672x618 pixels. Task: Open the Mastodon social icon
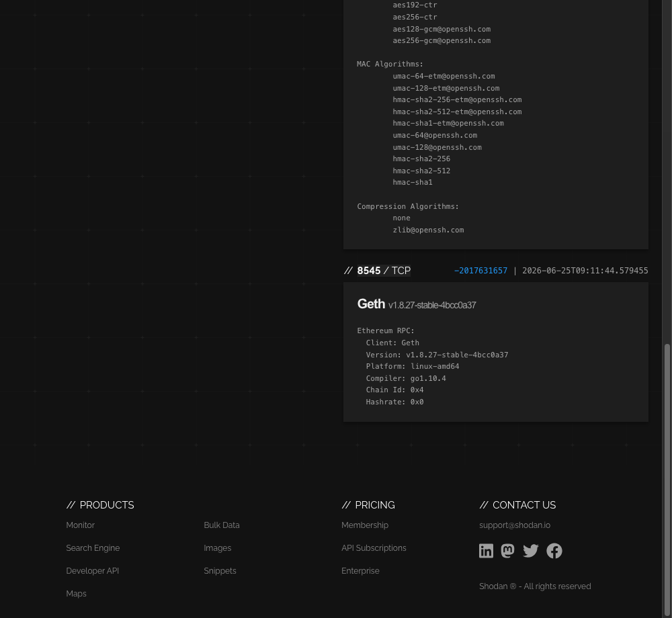pos(508,551)
